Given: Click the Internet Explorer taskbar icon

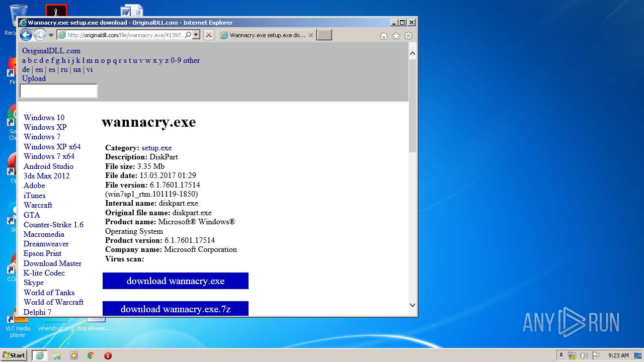Looking at the screenshot, I should click(40, 355).
